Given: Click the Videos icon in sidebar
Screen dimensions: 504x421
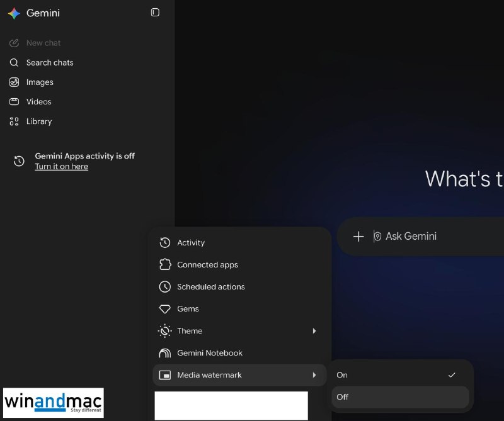Looking at the screenshot, I should pos(14,102).
